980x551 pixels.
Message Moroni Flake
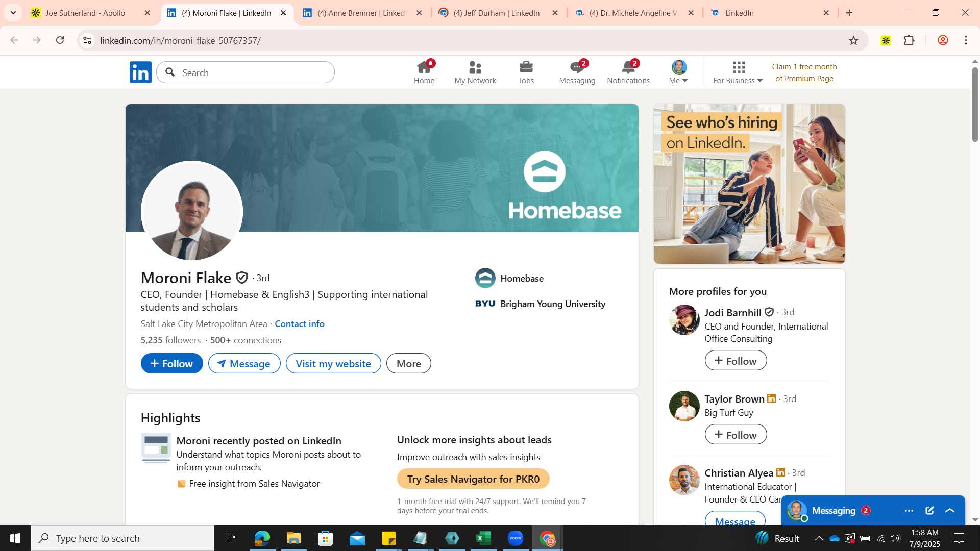pos(244,363)
